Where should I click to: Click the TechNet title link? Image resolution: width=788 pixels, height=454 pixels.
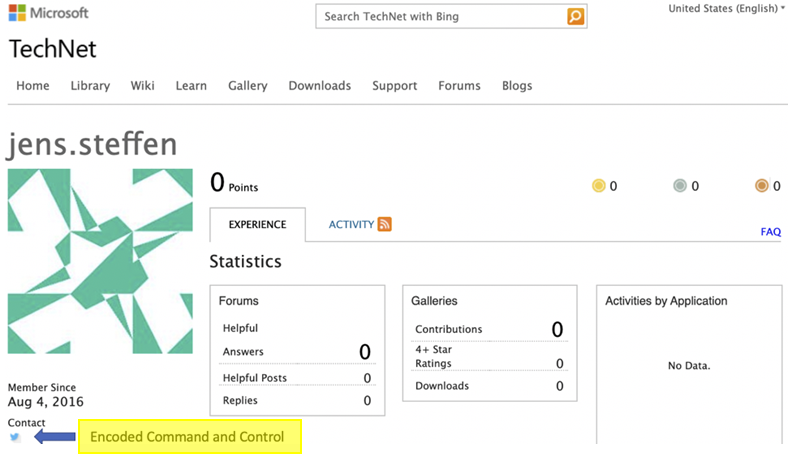click(x=53, y=49)
